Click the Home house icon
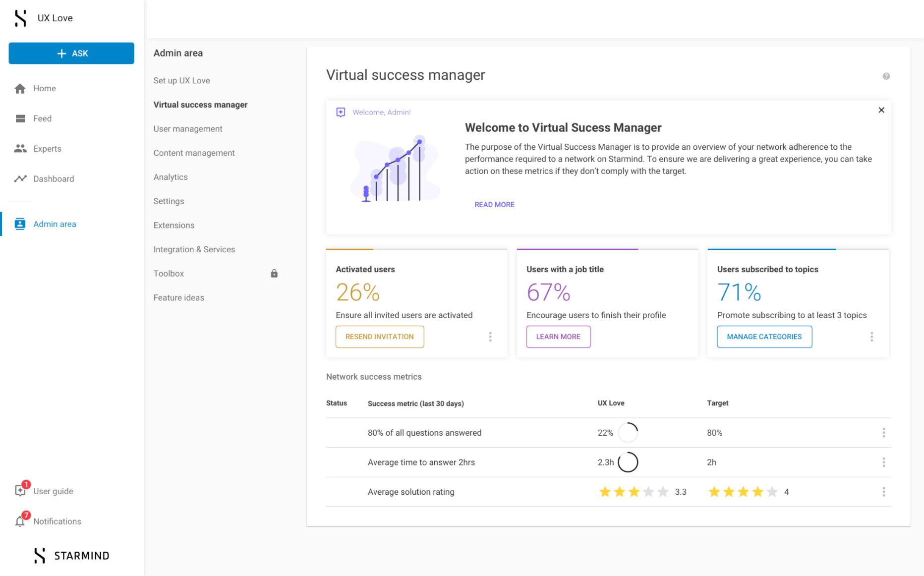 (20, 88)
